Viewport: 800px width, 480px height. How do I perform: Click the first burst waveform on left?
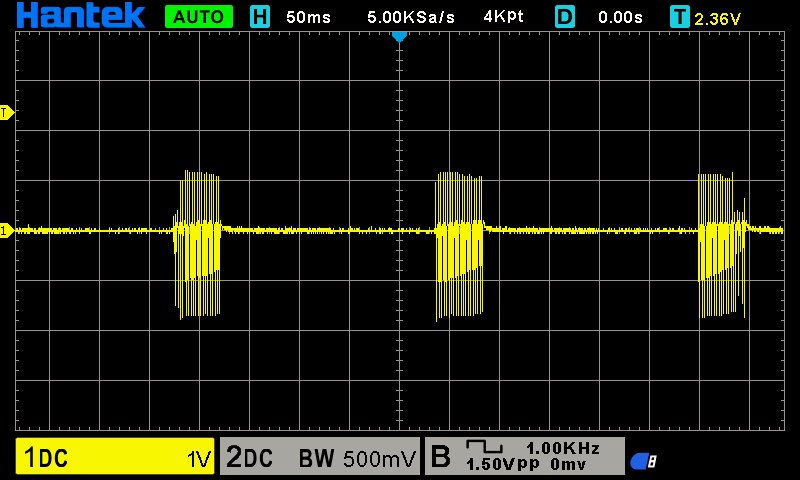tap(197, 244)
